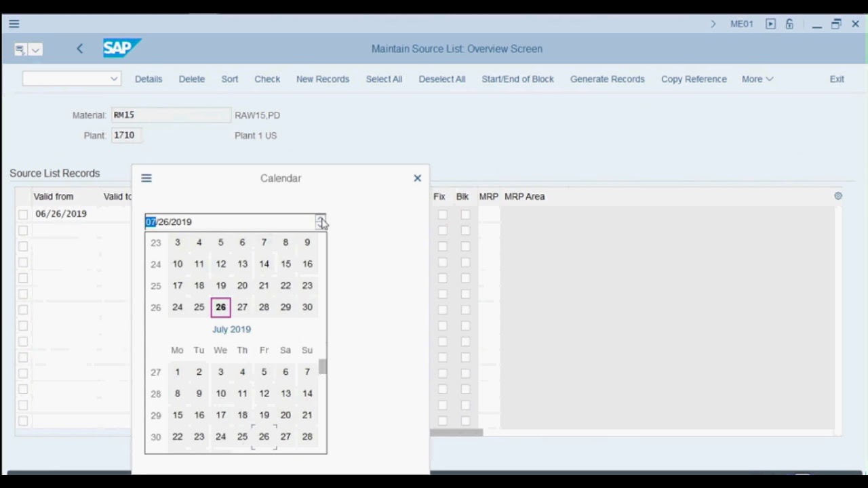
Task: Click week number 27 in calendar
Action: 156,372
